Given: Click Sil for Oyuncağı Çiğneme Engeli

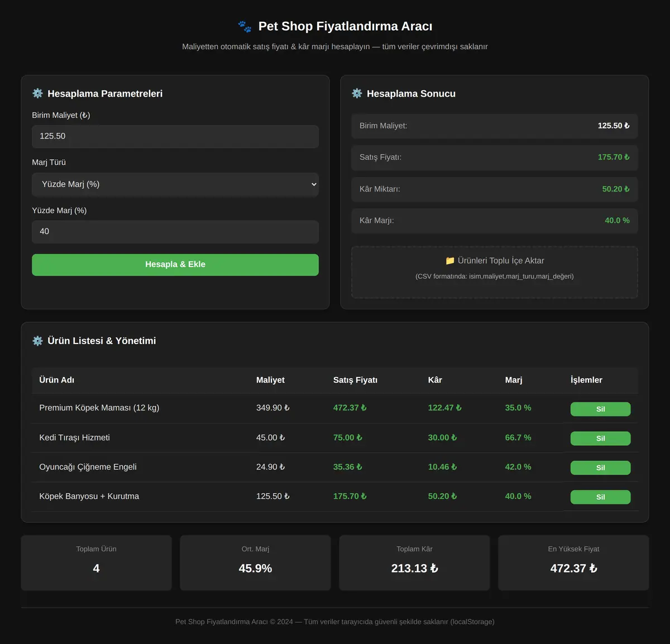Looking at the screenshot, I should [x=600, y=468].
